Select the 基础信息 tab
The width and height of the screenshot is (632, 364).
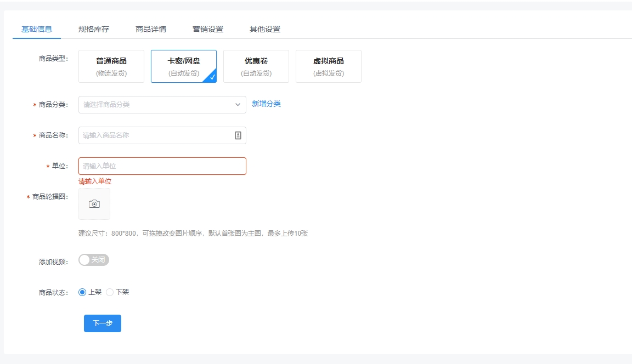pos(37,29)
